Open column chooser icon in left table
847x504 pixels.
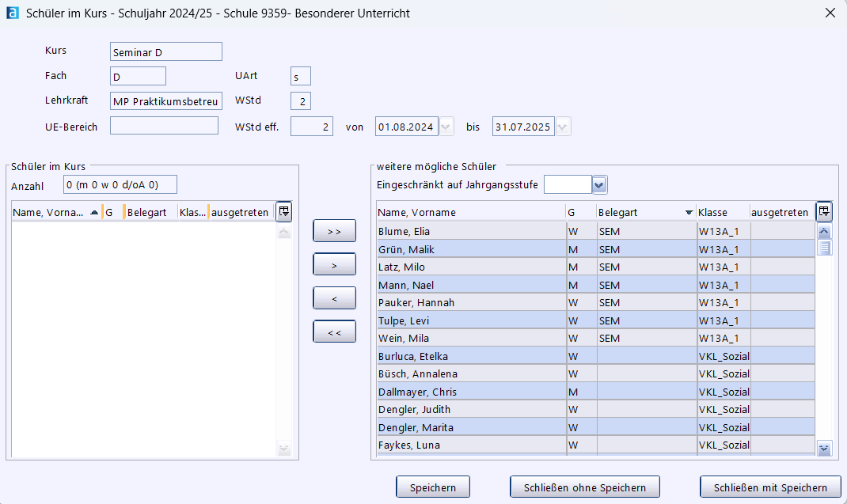283,211
